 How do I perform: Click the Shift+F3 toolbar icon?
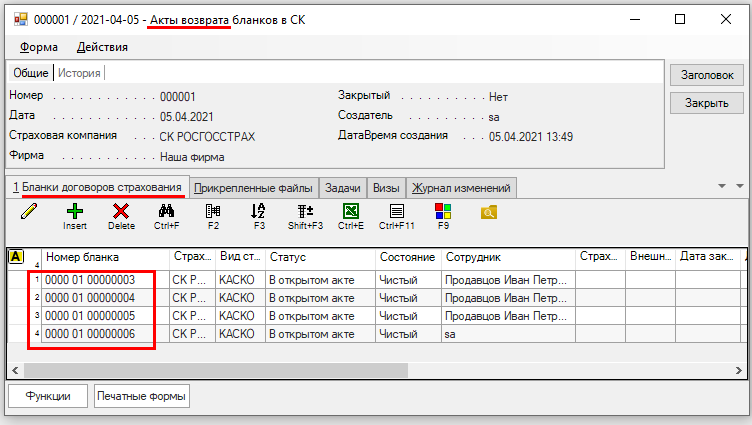pos(305,212)
